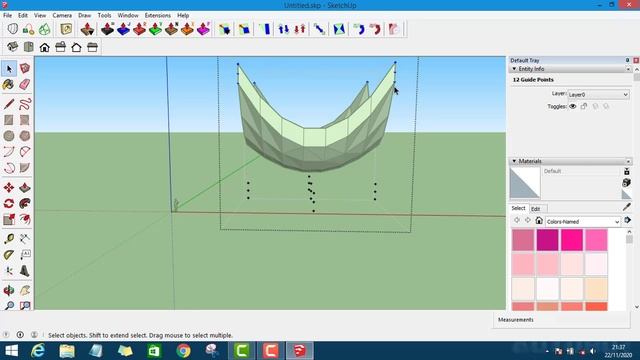
Task: Activate the Protractor tool
Action: [x=9, y=255]
